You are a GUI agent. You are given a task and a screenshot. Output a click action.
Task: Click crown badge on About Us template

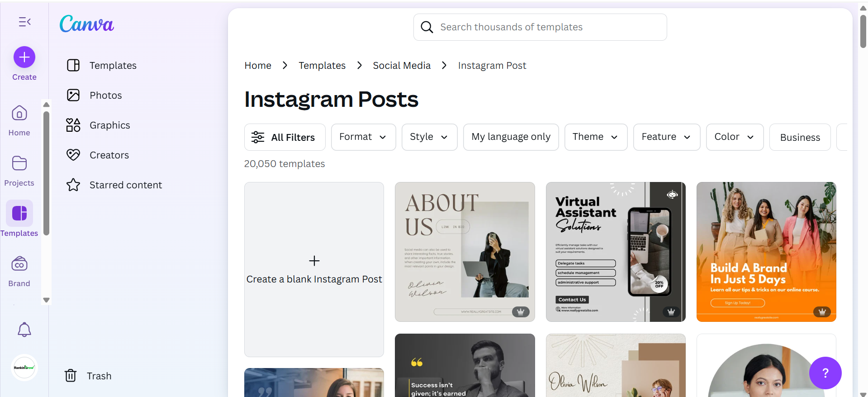click(x=521, y=311)
